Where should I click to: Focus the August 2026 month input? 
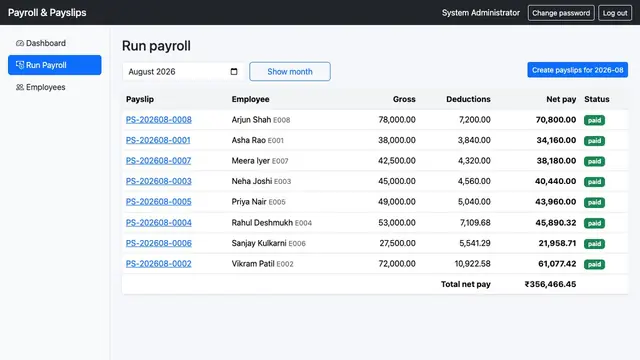pos(183,71)
